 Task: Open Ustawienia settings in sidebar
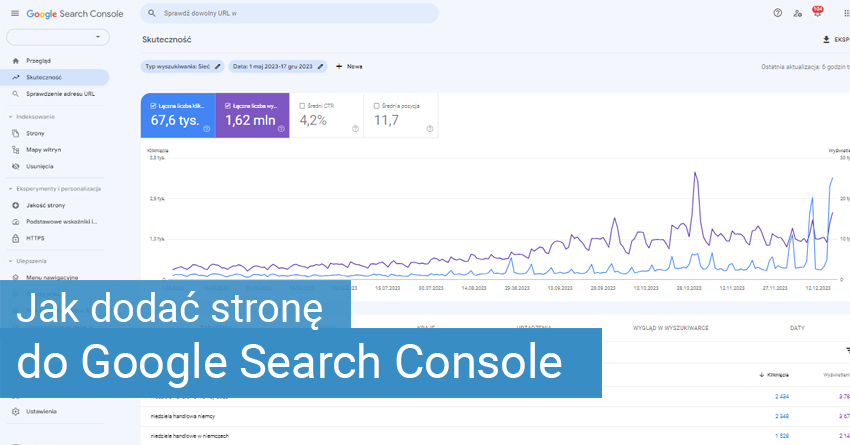[41, 411]
